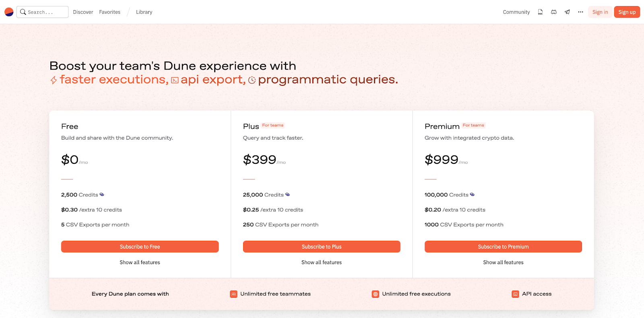Click the search field
Screen dimensions: 644x318
click(x=42, y=12)
